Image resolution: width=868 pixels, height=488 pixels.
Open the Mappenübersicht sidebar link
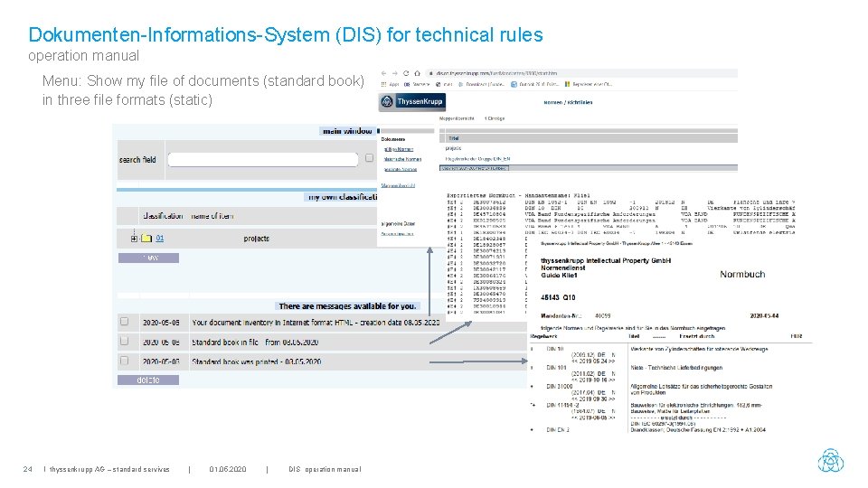(x=398, y=185)
